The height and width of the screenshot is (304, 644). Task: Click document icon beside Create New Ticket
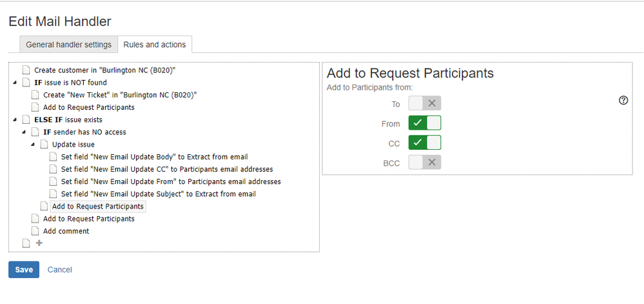35,95
